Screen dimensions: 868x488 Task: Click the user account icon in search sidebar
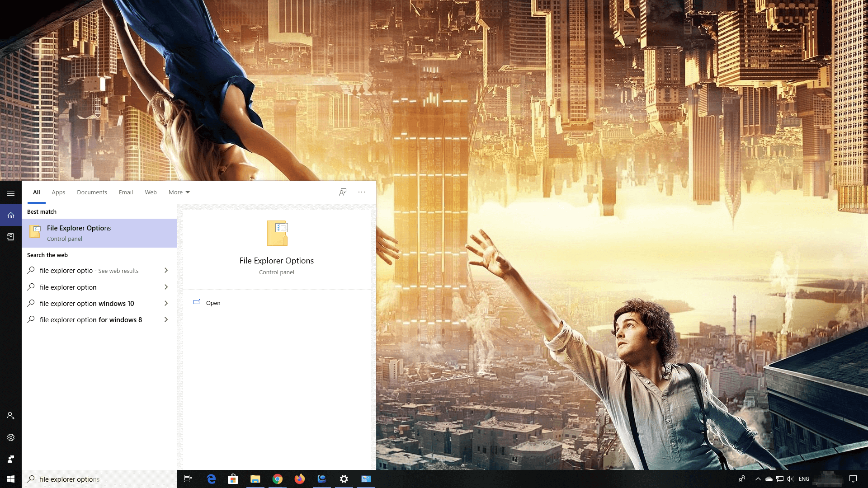click(10, 415)
